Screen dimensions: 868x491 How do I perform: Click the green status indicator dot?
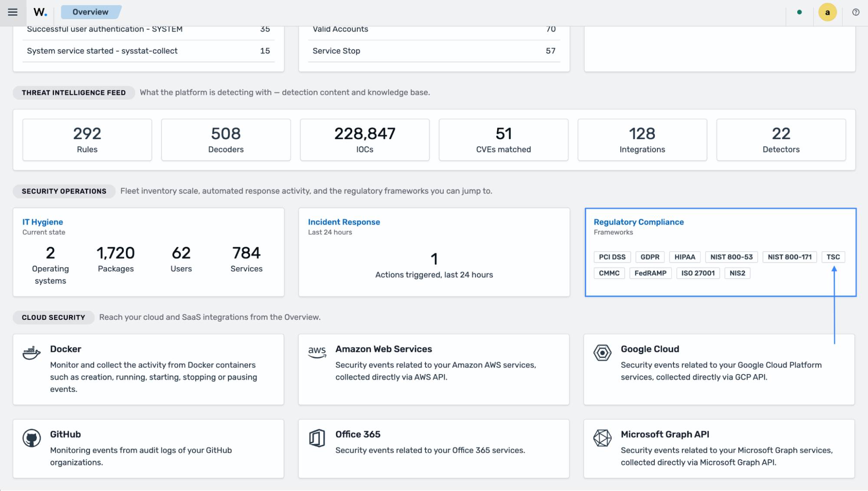(x=799, y=12)
